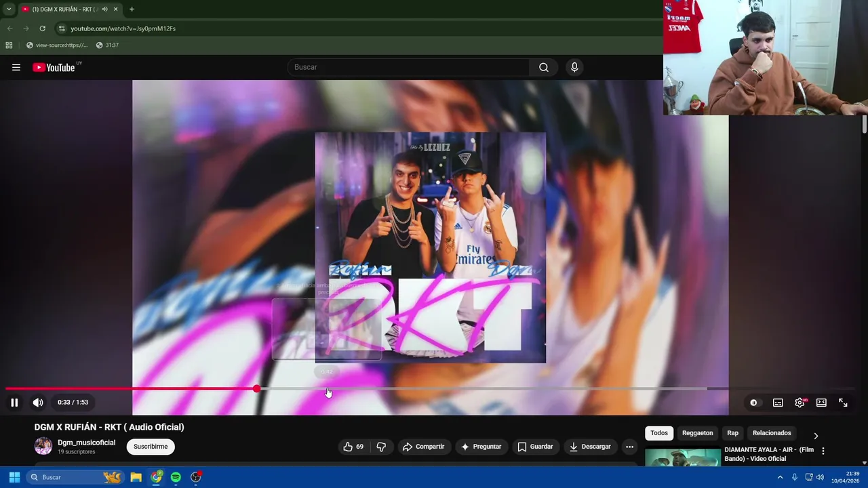Go forward with browser forward arrow
This screenshot has width=868, height=488.
click(x=26, y=28)
